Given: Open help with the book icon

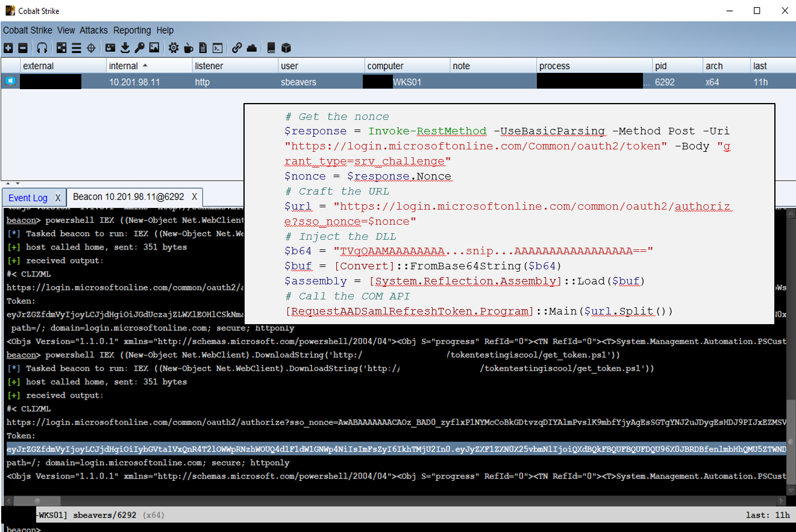Looking at the screenshot, I should [x=271, y=48].
